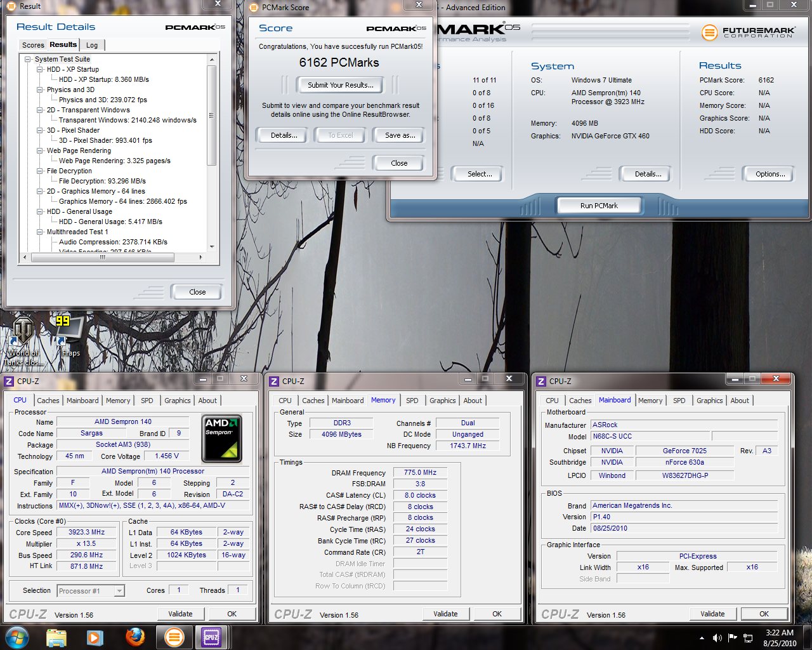The width and height of the screenshot is (812, 650).
Task: Collapse the 2D - Transparent Windows node
Action: point(39,110)
